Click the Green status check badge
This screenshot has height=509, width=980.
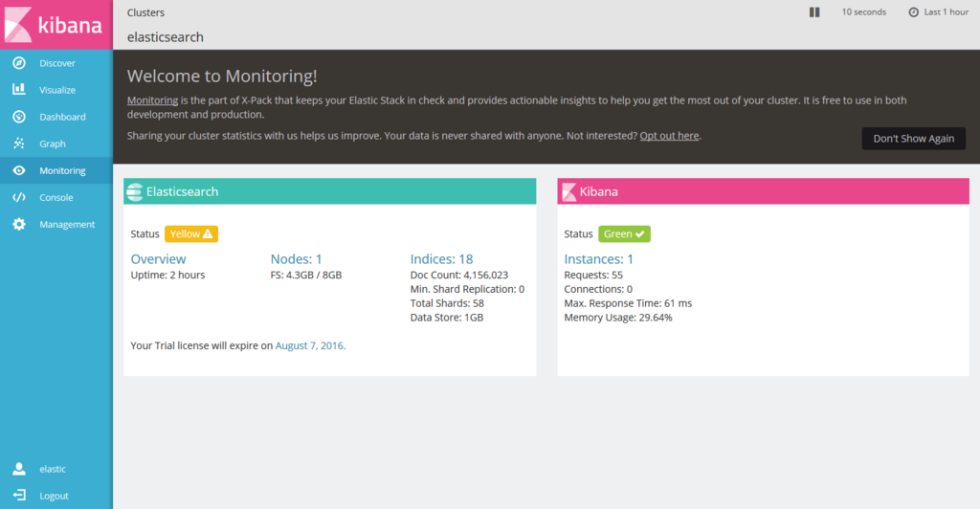coord(624,234)
